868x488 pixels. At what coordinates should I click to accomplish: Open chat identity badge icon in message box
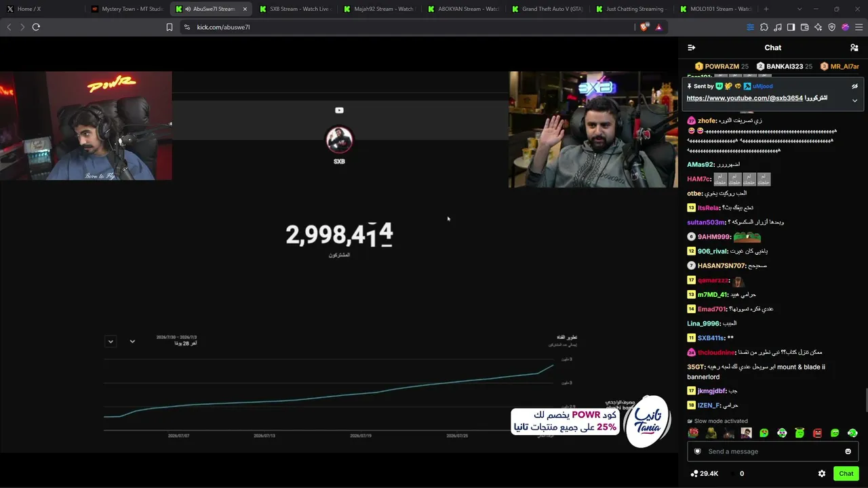(x=698, y=451)
